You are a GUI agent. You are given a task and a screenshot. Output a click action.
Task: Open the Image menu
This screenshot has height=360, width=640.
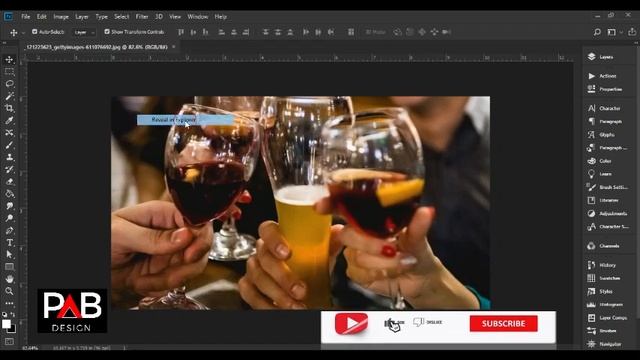[61, 17]
